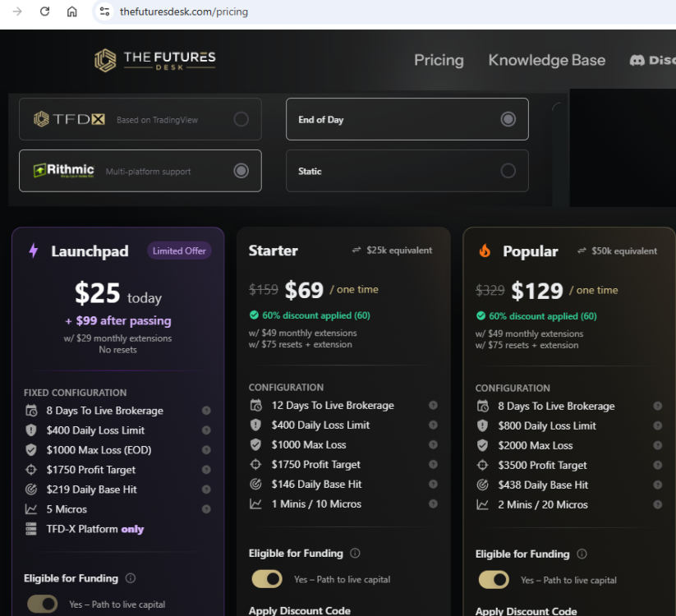Reload the page with browser refresh icon
Image resolution: width=676 pixels, height=616 pixels.
[x=44, y=11]
